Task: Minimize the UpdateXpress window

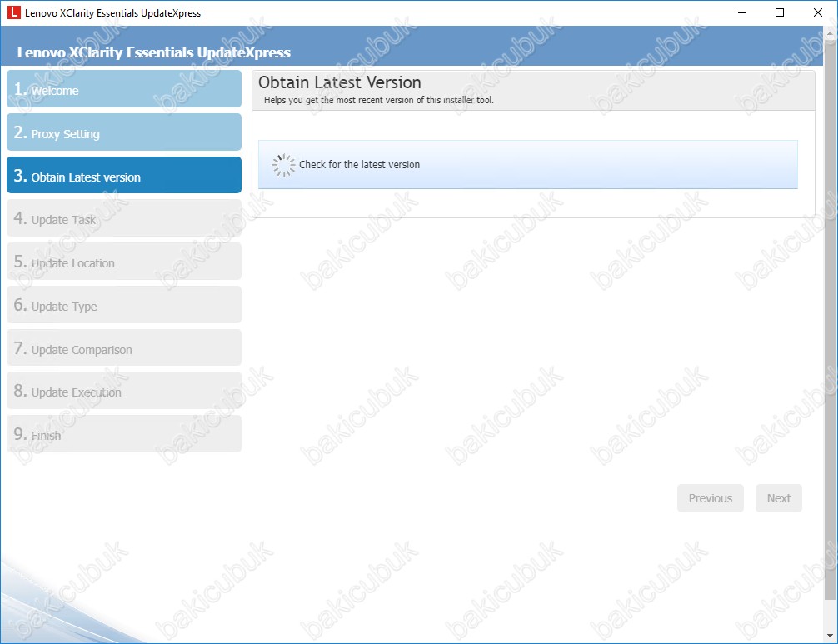Action: click(x=742, y=12)
